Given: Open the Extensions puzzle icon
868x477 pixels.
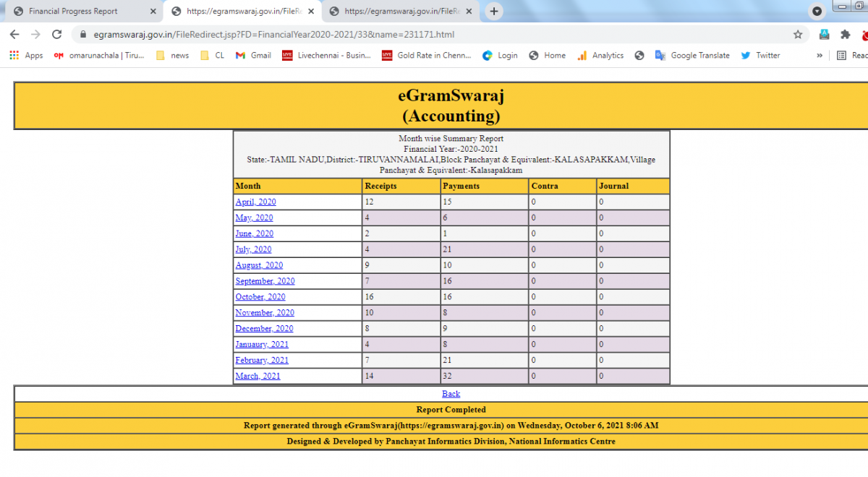Looking at the screenshot, I should tap(845, 34).
